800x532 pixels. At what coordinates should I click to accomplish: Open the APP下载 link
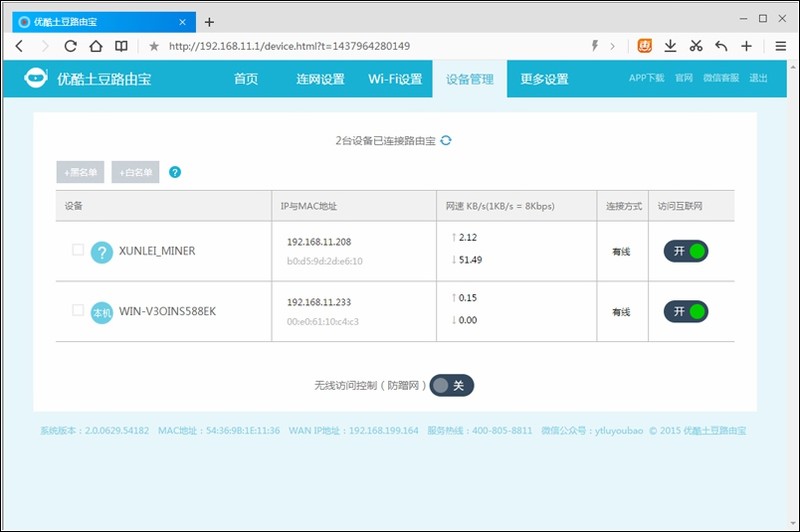tap(646, 78)
